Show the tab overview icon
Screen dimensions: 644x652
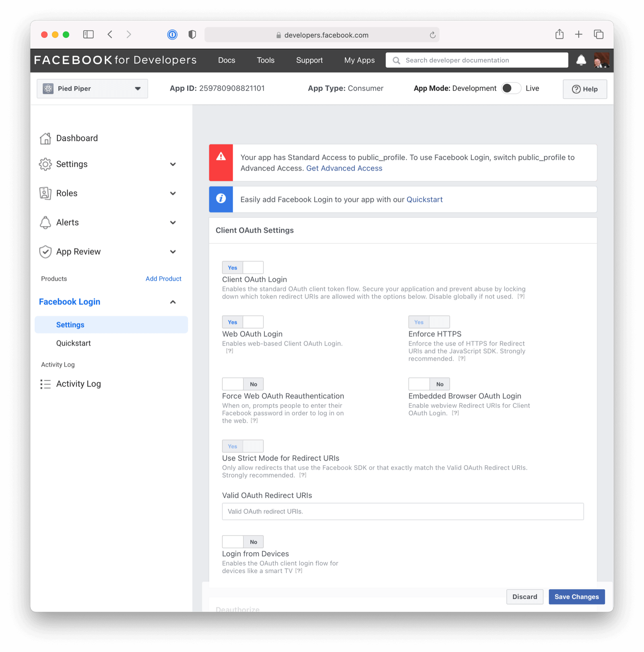[599, 35]
